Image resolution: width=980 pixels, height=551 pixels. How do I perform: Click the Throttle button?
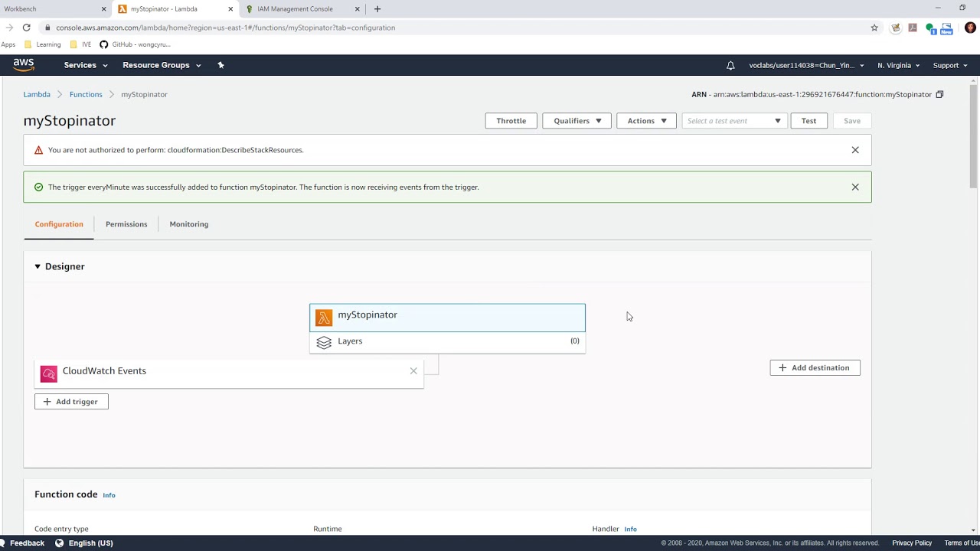coord(511,121)
